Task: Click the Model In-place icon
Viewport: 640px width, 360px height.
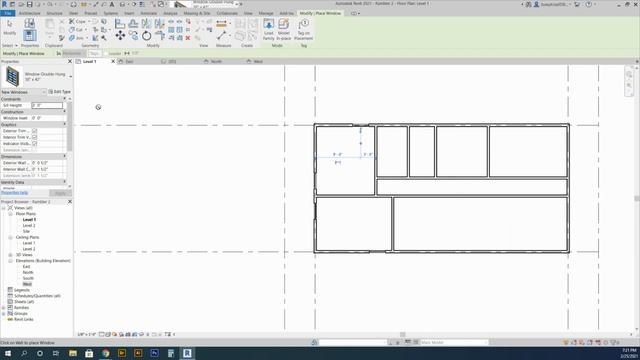Action: click(x=283, y=29)
